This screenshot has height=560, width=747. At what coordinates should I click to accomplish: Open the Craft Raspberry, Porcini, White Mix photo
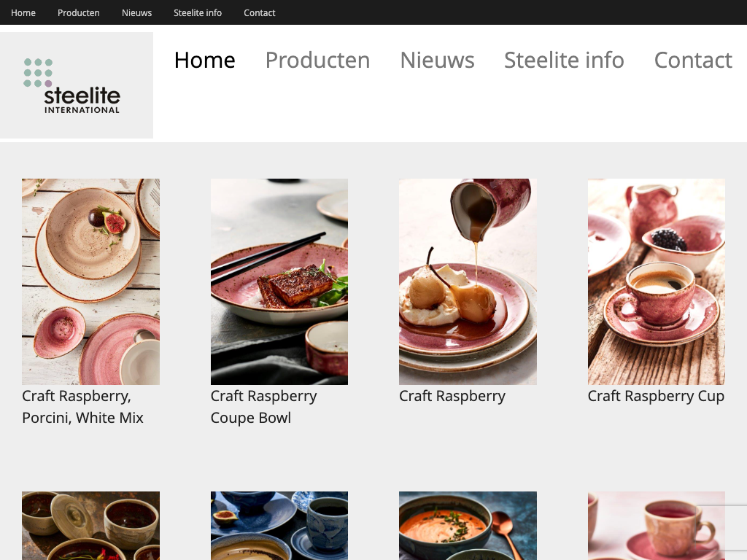pos(90,281)
